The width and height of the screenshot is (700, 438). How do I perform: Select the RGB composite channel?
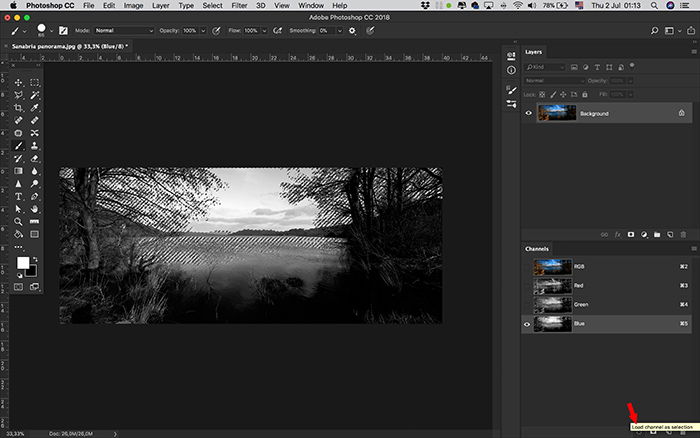(606, 267)
